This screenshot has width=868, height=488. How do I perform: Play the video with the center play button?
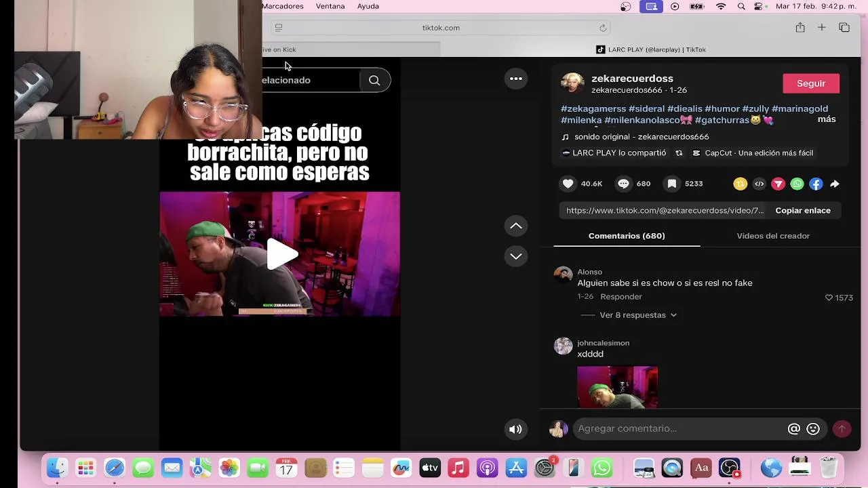[x=281, y=254]
